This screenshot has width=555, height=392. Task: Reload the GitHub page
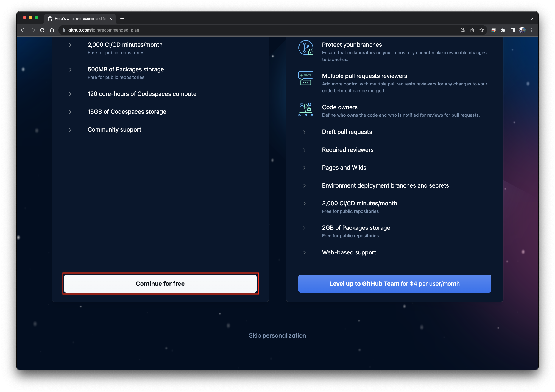[42, 30]
